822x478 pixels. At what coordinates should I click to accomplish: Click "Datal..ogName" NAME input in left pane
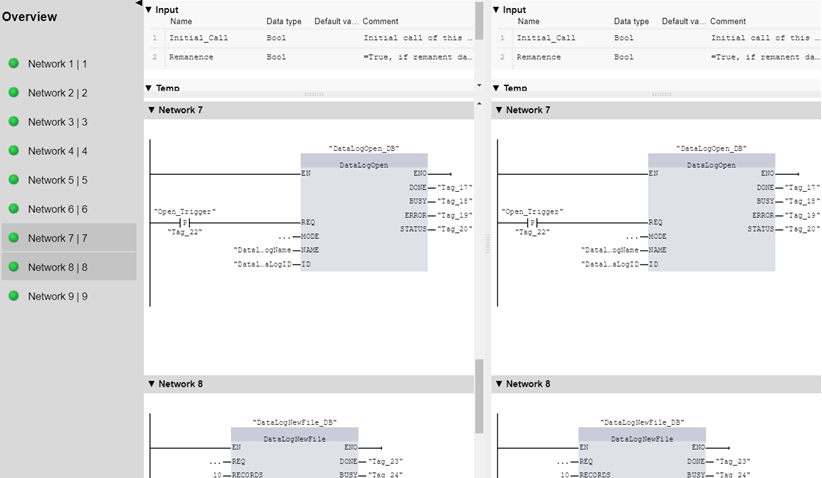(262, 250)
